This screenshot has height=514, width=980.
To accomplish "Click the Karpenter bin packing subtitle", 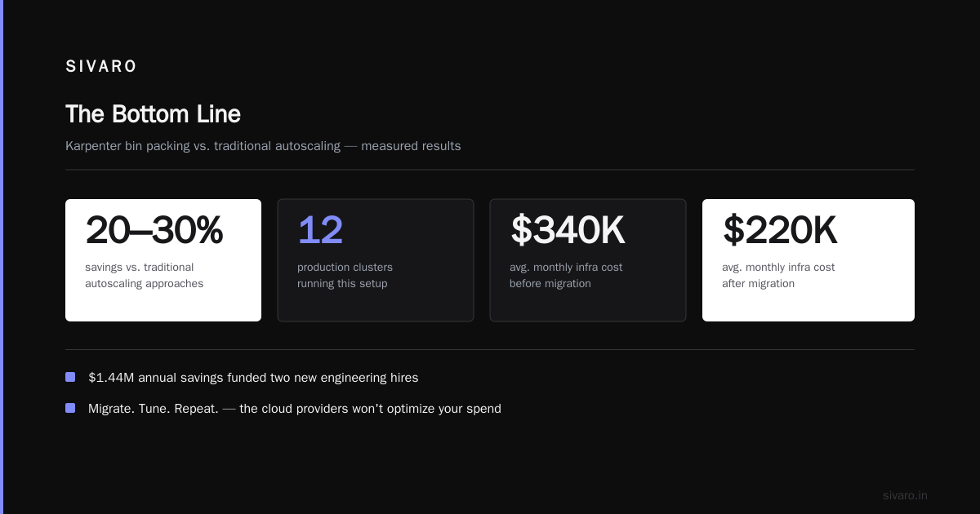I will pos(263,146).
